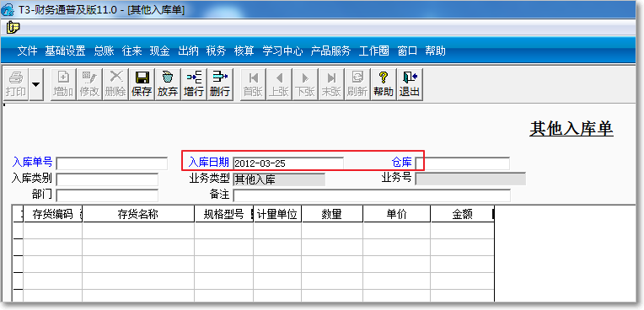Click the 打印 print toolbar icon
Viewport: 644px width, 310px height.
tap(16, 83)
